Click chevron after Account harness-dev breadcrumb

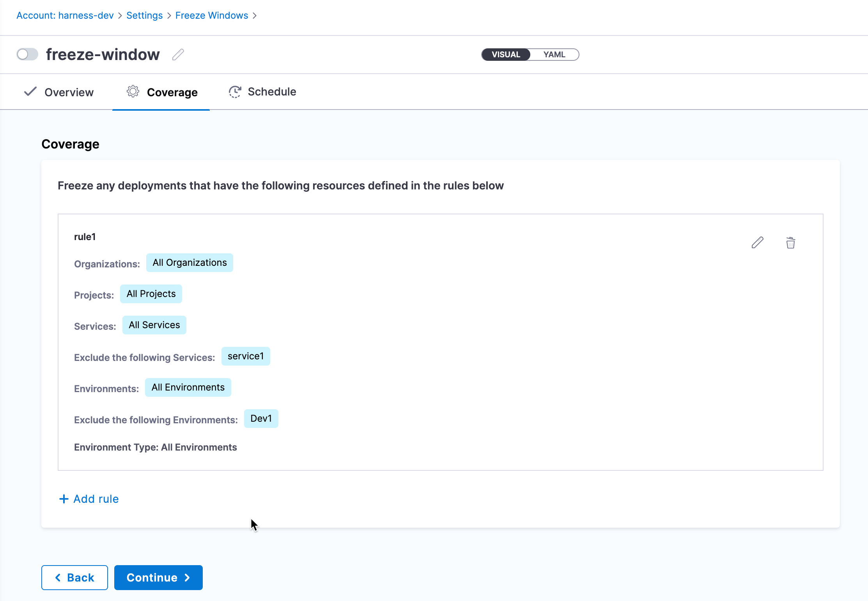click(x=120, y=16)
